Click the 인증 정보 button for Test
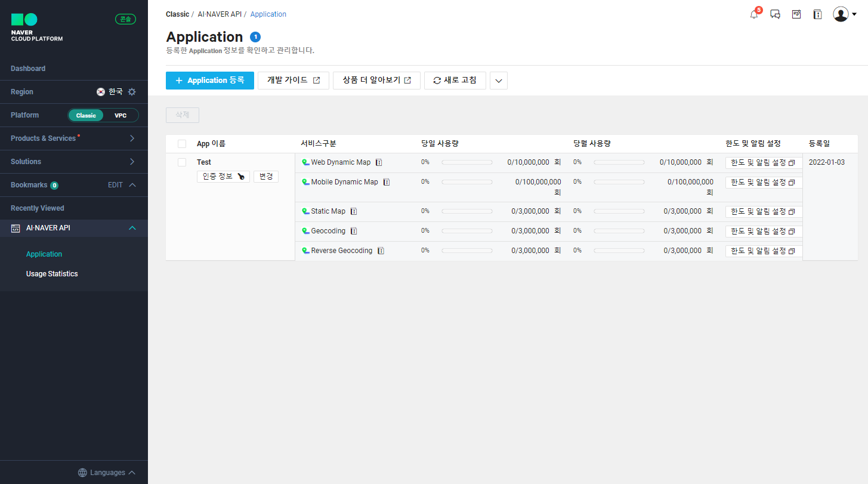This screenshot has width=868, height=484. [223, 177]
